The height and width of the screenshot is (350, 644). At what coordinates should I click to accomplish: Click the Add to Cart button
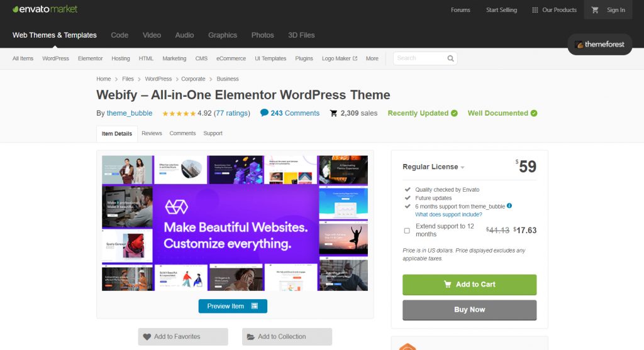click(469, 285)
